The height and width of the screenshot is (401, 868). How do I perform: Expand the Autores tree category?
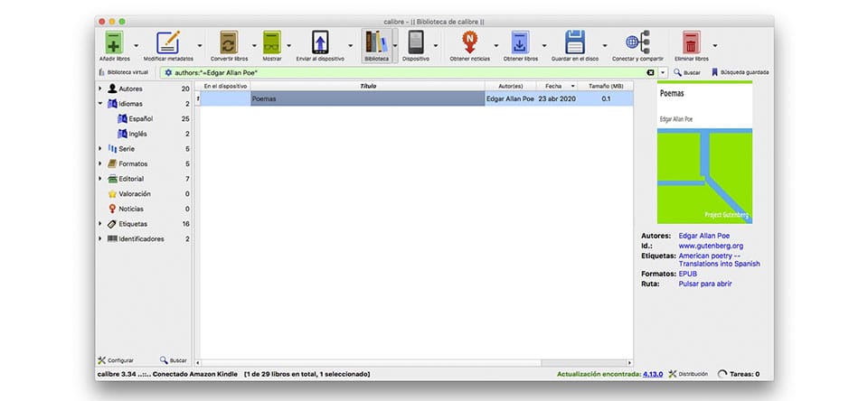pos(100,89)
